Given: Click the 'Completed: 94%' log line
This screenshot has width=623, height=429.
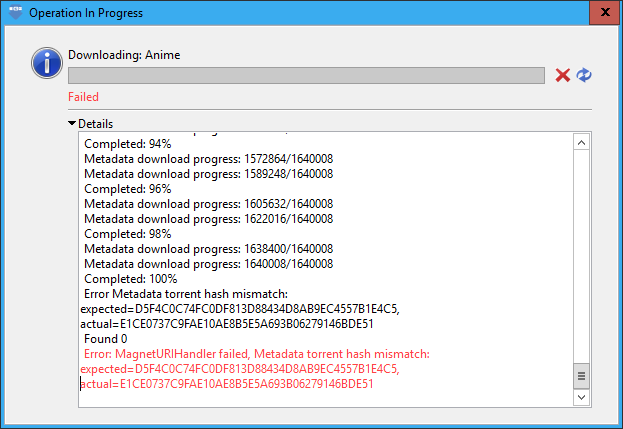Looking at the screenshot, I should coord(128,144).
